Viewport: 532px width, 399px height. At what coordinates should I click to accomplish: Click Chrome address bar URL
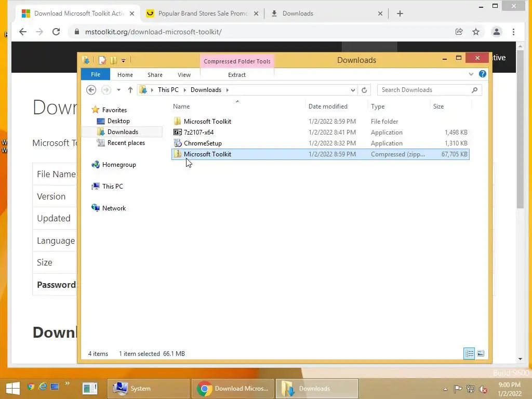pyautogui.click(x=153, y=32)
